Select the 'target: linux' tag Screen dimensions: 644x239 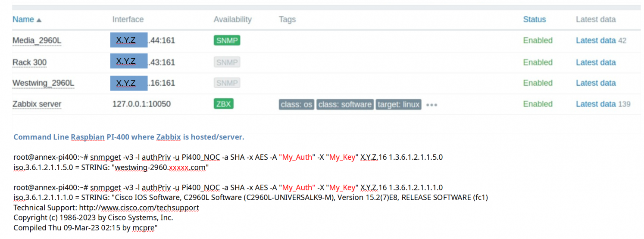pos(398,105)
